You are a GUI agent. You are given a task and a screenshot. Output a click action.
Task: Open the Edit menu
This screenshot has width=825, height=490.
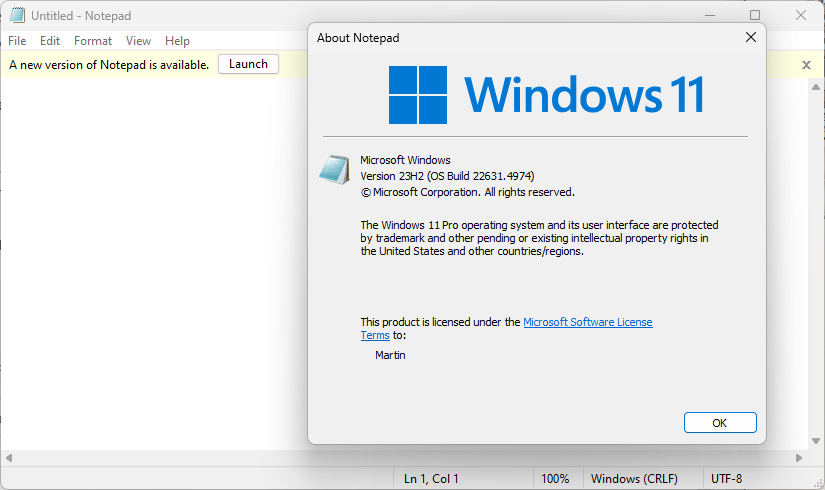click(x=50, y=41)
